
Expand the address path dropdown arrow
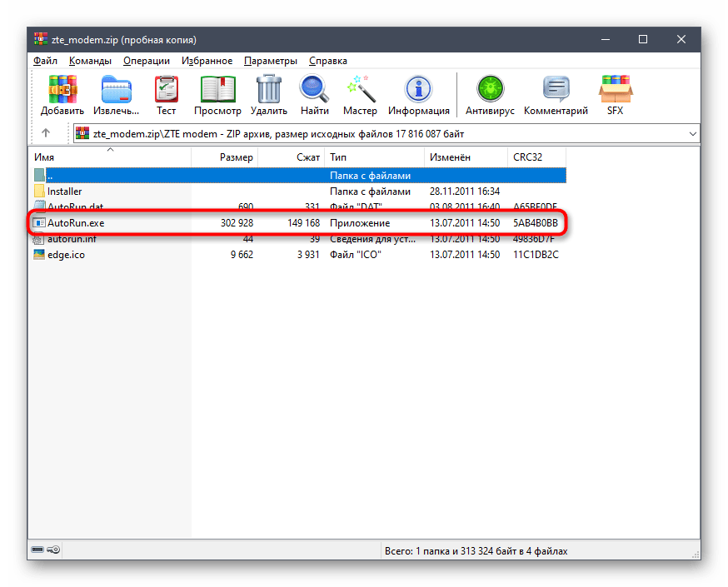pos(693,134)
